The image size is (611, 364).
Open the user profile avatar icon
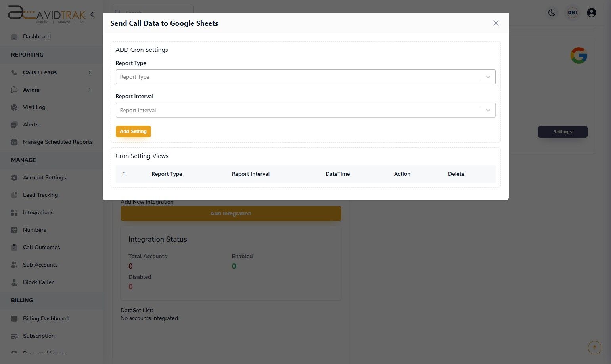click(x=591, y=13)
